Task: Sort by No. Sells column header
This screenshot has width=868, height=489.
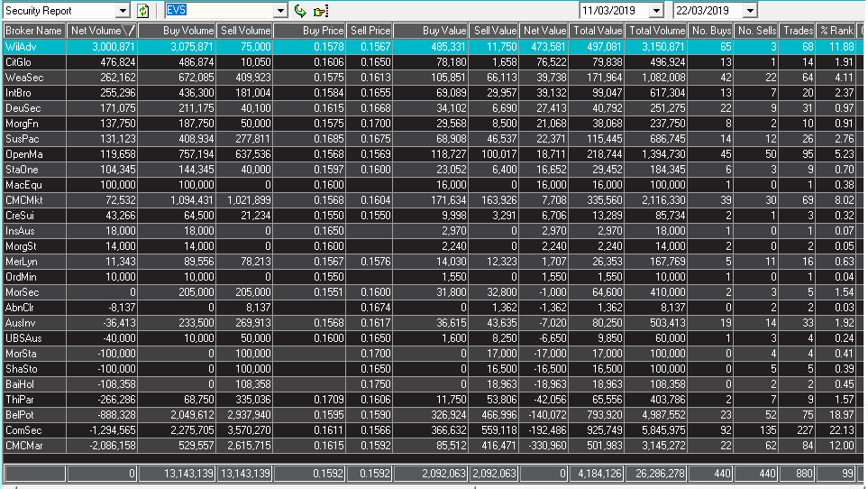Action: (756, 31)
